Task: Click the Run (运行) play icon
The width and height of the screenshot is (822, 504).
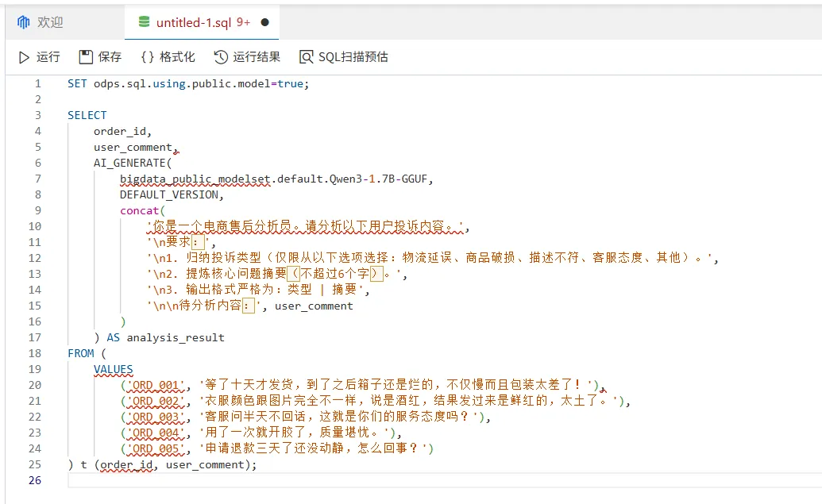Action: 24,57
